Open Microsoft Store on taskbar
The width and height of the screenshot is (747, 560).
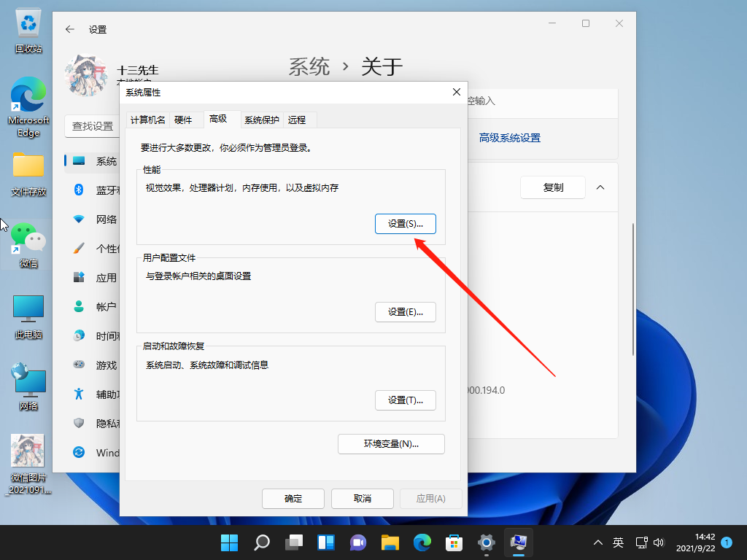[x=454, y=542]
